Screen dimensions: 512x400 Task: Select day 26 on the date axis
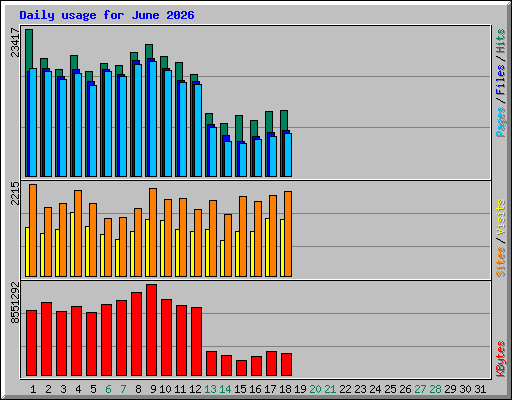405,389
